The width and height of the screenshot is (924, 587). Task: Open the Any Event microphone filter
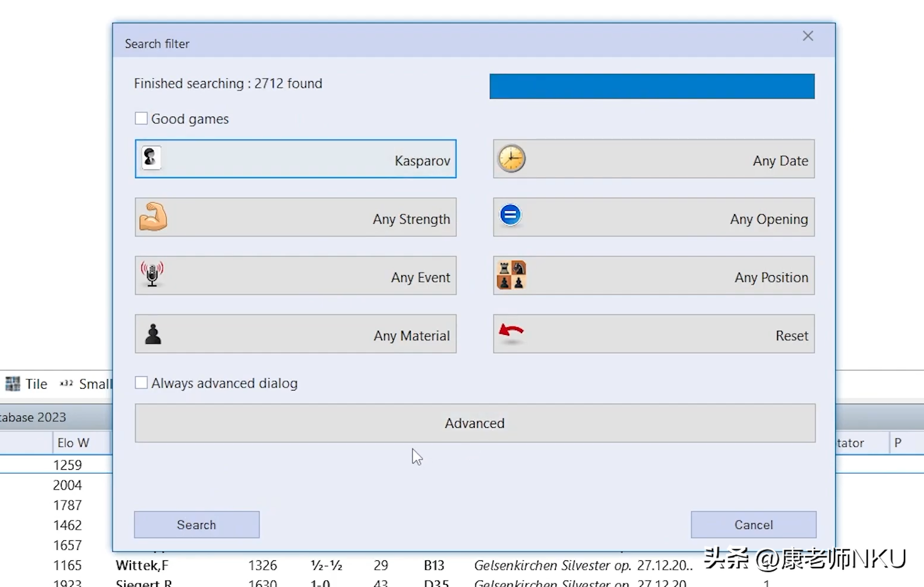click(295, 275)
